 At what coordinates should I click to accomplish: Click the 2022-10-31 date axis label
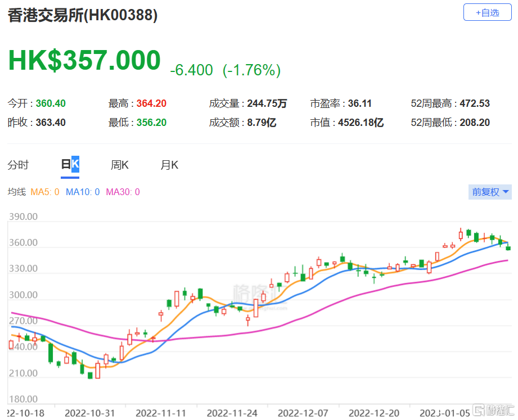(90, 413)
